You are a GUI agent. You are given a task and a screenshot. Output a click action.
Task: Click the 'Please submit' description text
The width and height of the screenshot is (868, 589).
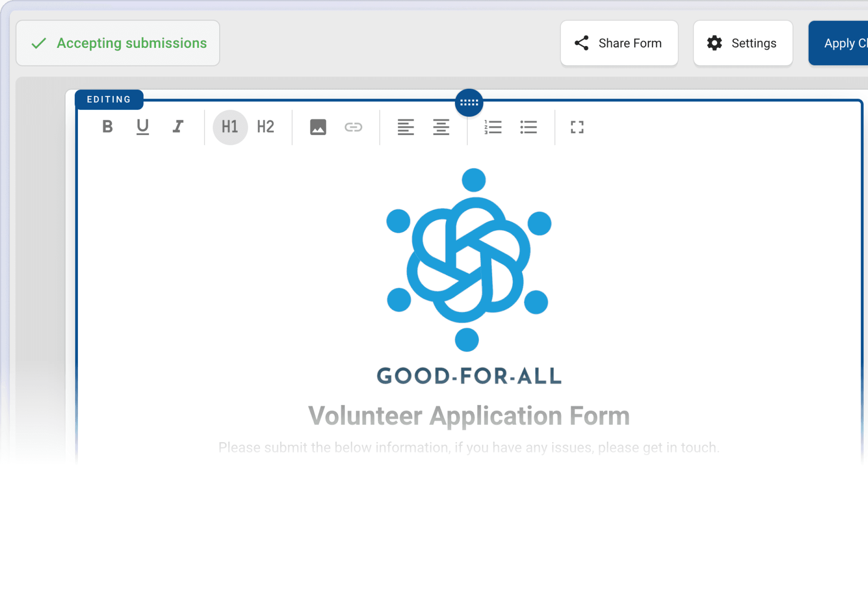click(469, 447)
